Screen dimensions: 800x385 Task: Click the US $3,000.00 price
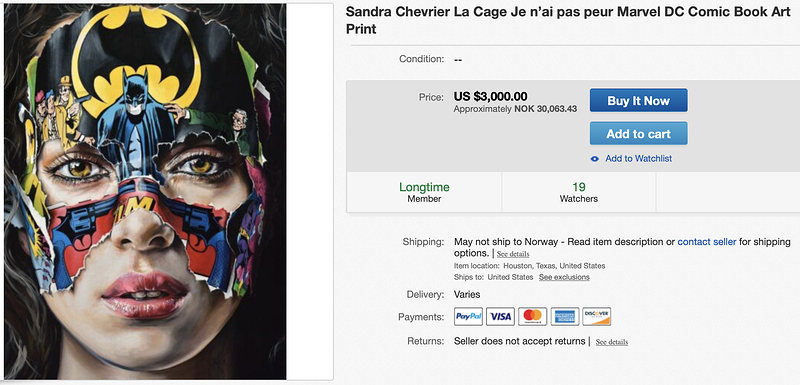tap(490, 96)
